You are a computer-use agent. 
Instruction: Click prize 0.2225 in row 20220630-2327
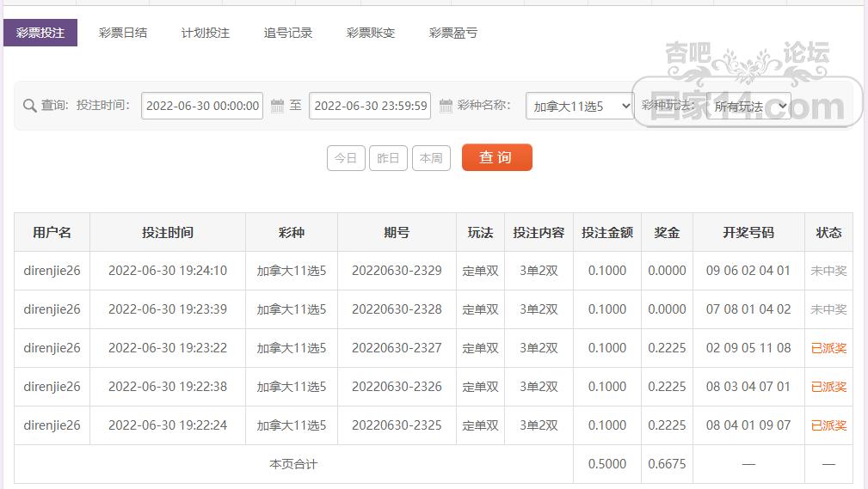click(x=667, y=348)
